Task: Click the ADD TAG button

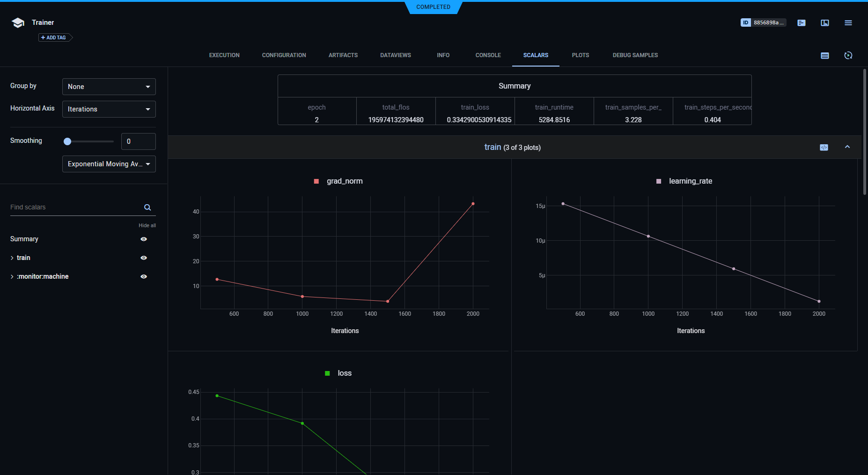Action: [x=53, y=37]
